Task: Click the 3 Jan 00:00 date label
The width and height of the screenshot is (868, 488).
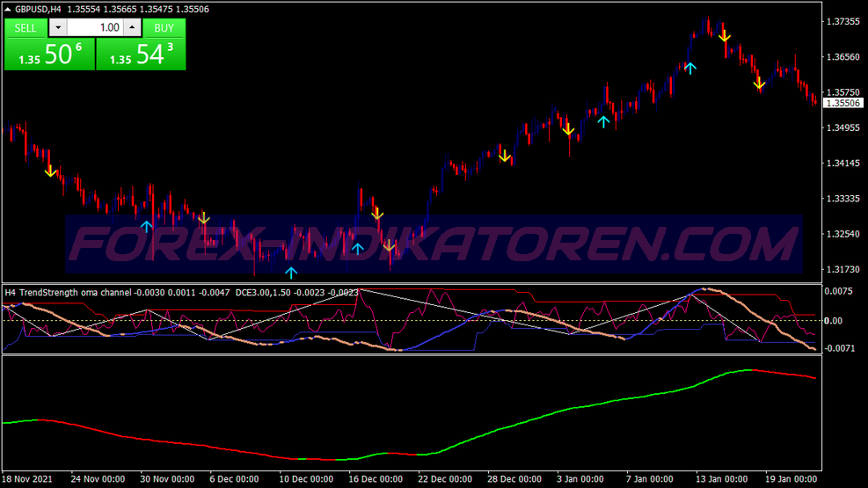Action: 580,479
